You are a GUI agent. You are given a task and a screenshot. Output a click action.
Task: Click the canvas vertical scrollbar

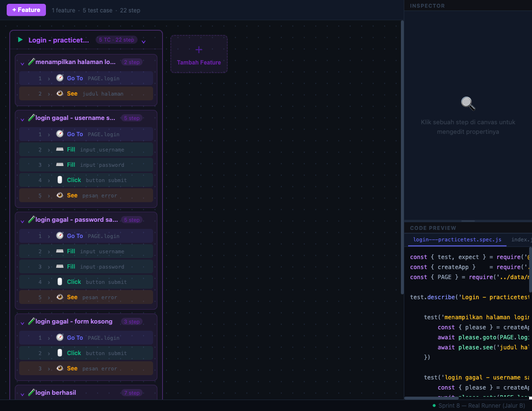tap(402, 157)
